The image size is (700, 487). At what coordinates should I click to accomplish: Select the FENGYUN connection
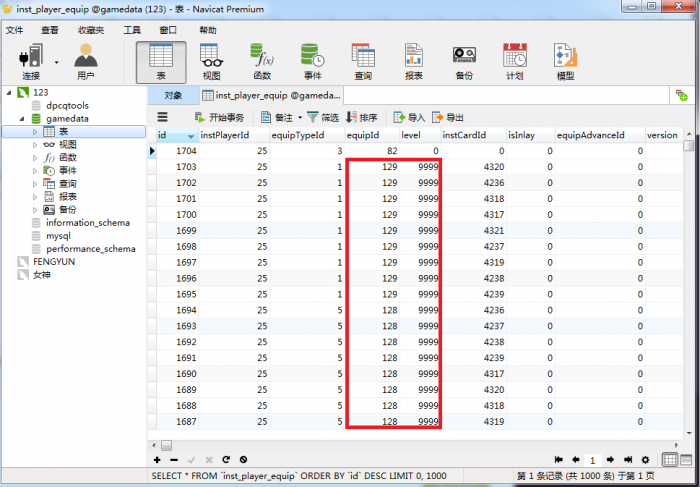click(54, 262)
